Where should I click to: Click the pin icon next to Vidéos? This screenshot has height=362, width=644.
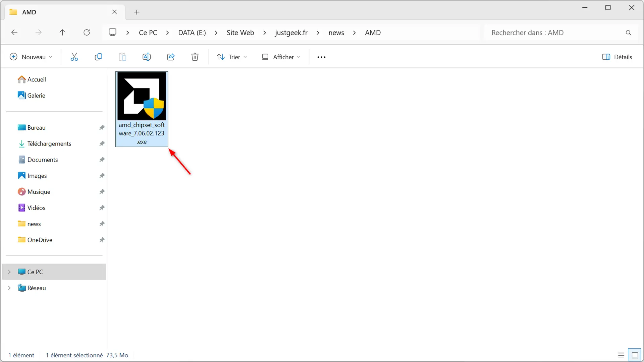click(102, 208)
